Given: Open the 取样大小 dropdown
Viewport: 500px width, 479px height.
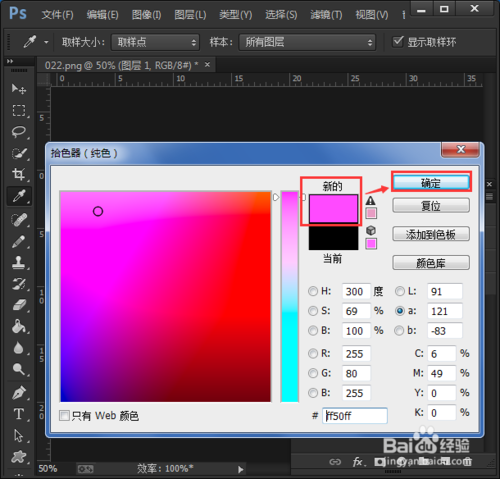Looking at the screenshot, I should point(155,42).
